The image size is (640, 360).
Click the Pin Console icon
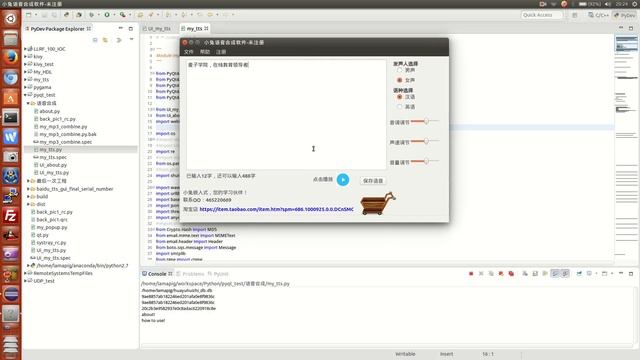click(x=579, y=273)
